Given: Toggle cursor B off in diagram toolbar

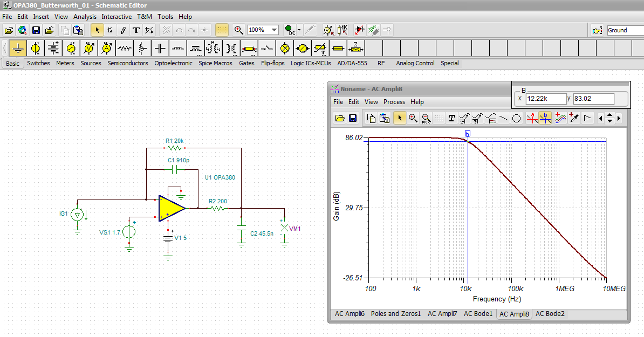Looking at the screenshot, I should click(x=545, y=118).
